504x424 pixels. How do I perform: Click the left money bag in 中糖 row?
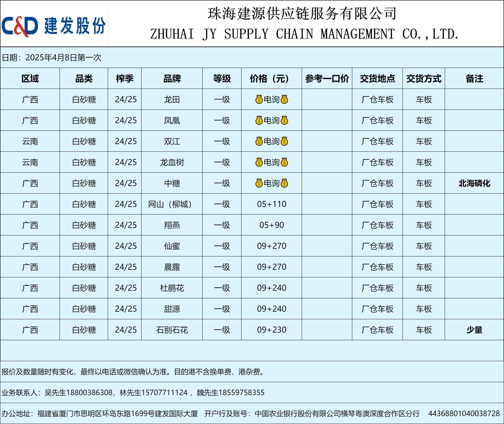coord(259,183)
